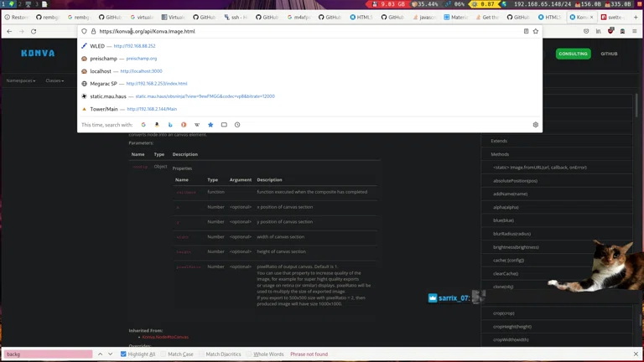Open addName(name) in sidebar
Screen dimensions: 644x362
coord(510,194)
